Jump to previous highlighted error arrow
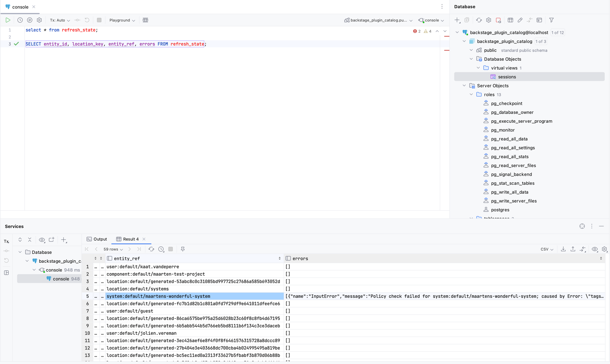 click(x=437, y=31)
